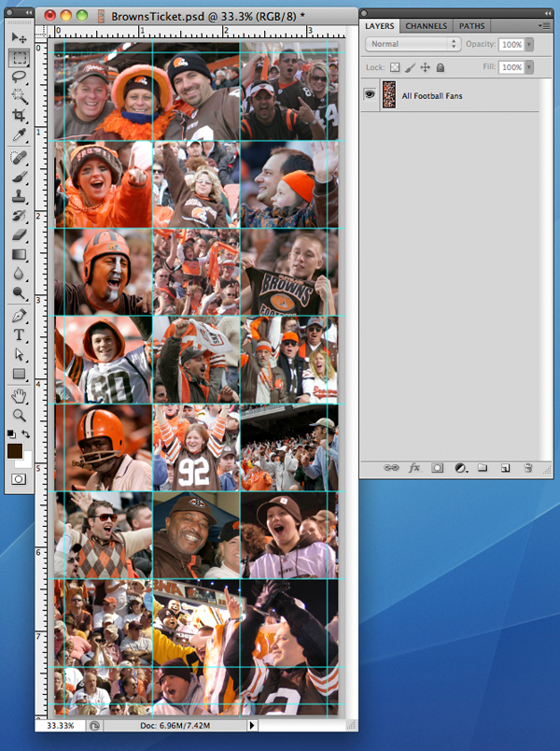Open the Layers panel options menu
Image resolution: width=560 pixels, height=751 pixels.
click(544, 26)
